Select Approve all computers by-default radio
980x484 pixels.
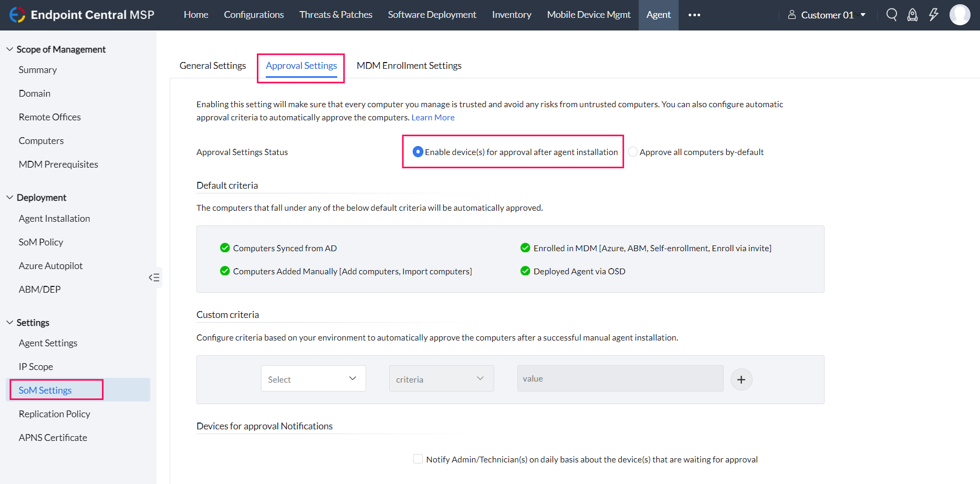(633, 152)
